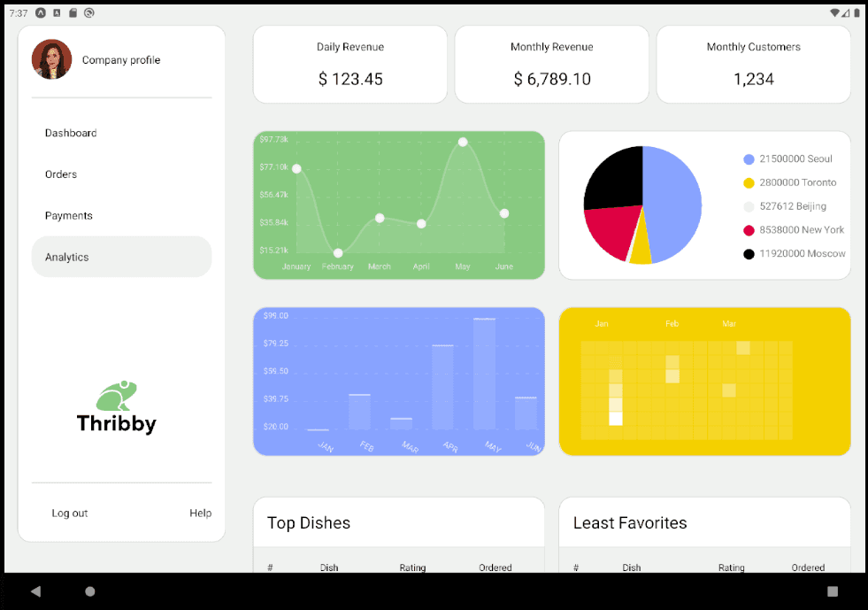Viewport: 868px width, 610px height.
Task: Tap the company profile avatar photo
Action: click(51, 60)
